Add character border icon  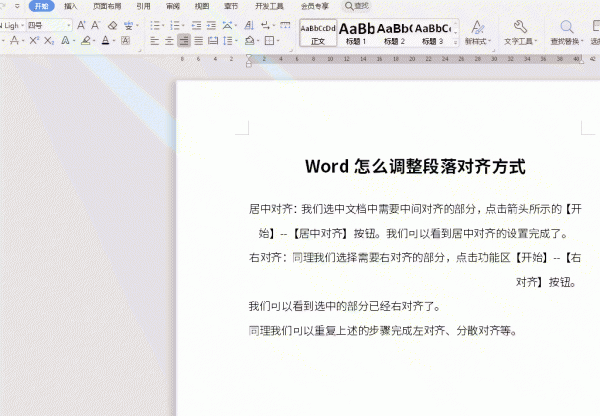pyautogui.click(x=125, y=40)
